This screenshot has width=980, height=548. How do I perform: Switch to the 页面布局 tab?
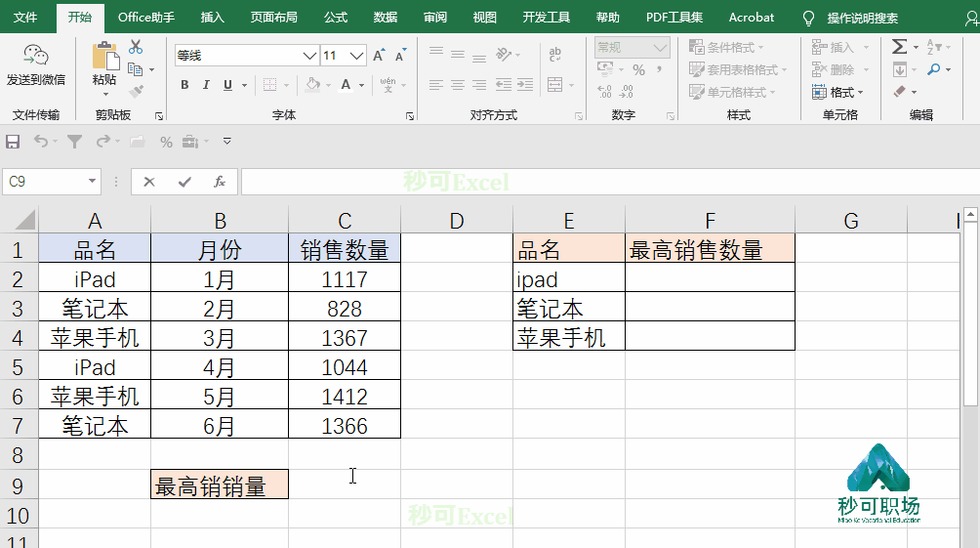click(273, 17)
